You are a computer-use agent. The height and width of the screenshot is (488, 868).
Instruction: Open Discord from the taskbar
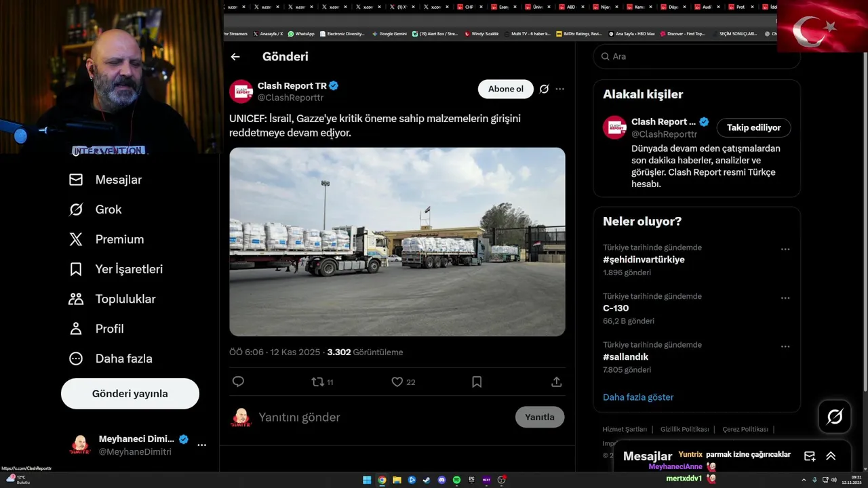441,480
